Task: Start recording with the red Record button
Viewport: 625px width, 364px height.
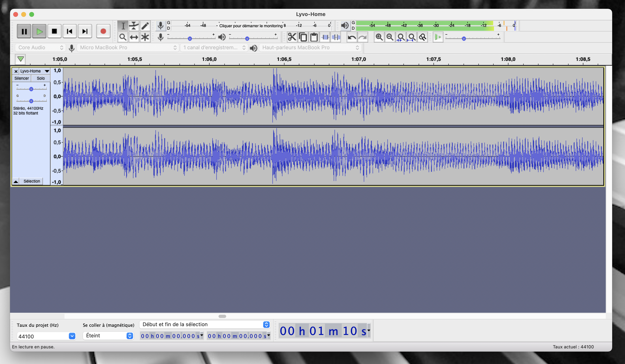Action: point(103,31)
